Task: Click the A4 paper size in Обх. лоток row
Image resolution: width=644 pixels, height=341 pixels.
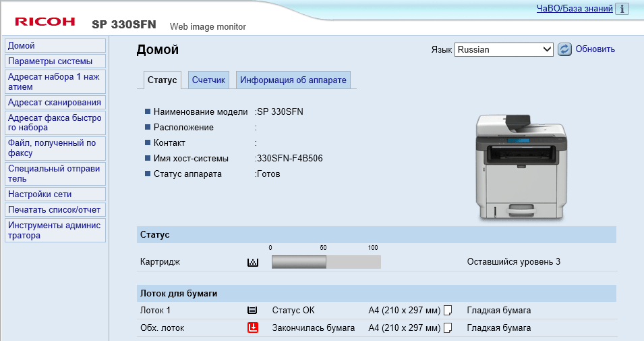Action: (404, 328)
